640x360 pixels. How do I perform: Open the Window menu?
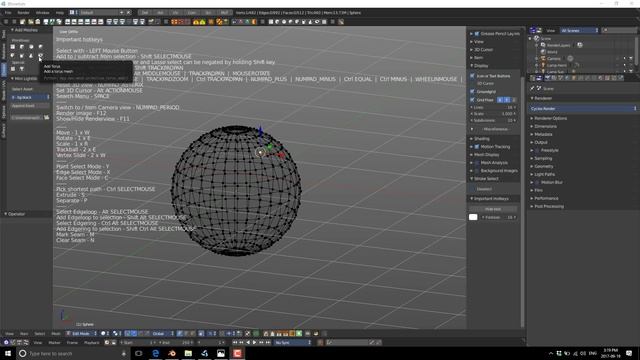42,13
